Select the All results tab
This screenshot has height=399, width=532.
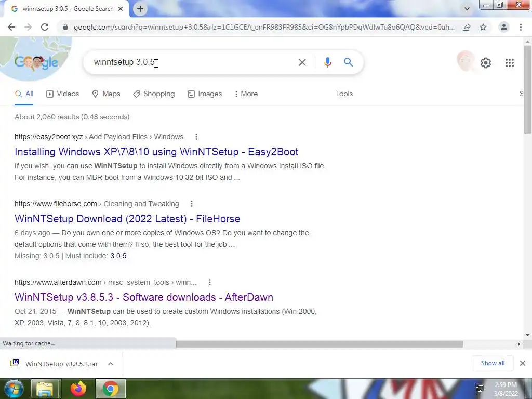point(24,94)
